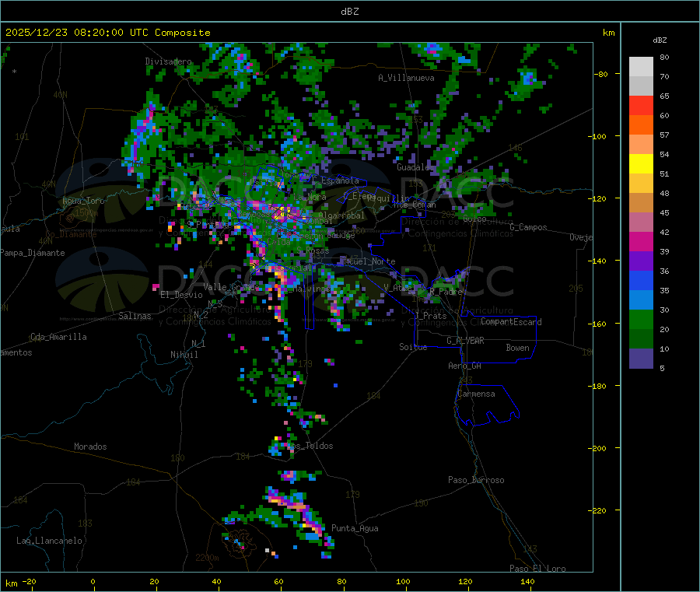This screenshot has height=592, width=700.
Task: Click the Paso_El_Loro label
Action: point(537,569)
